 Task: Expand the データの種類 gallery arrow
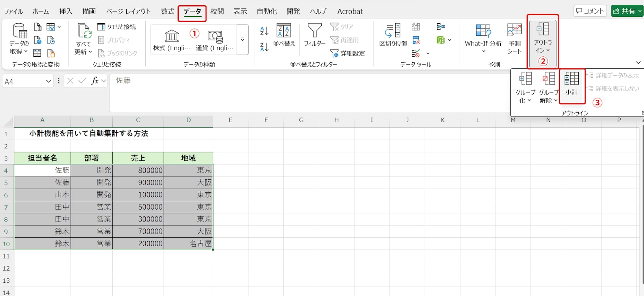[x=243, y=39]
